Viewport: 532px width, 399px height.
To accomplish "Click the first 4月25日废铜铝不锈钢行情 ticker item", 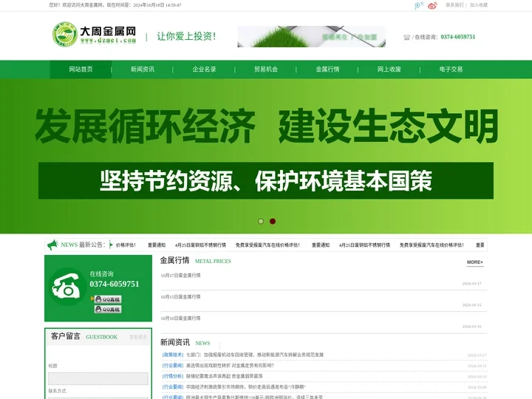I will coord(200,245).
